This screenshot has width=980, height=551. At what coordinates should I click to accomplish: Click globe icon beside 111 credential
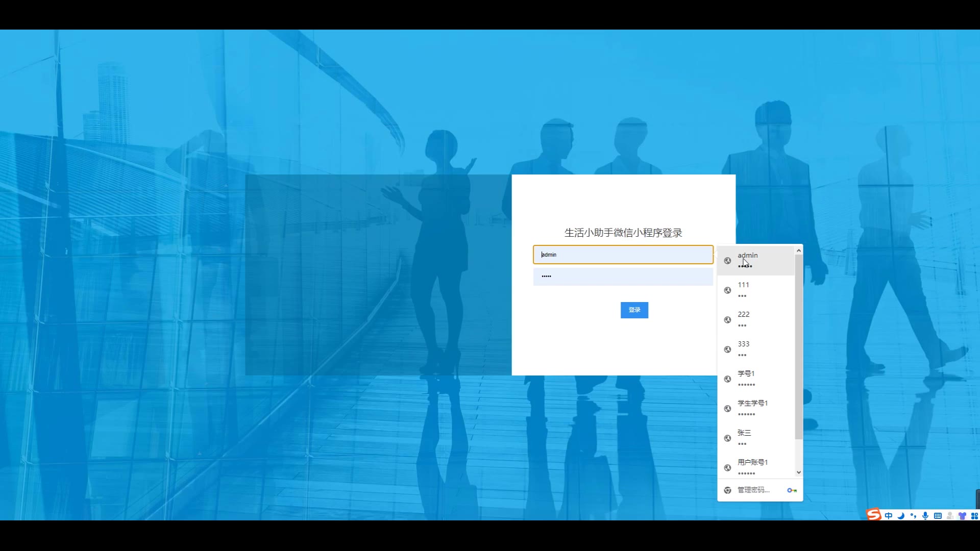727,290
